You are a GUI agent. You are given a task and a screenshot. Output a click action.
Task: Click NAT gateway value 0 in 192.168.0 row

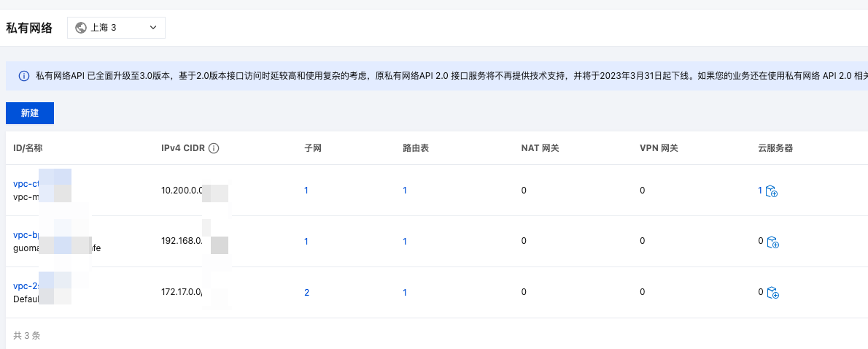click(x=524, y=242)
